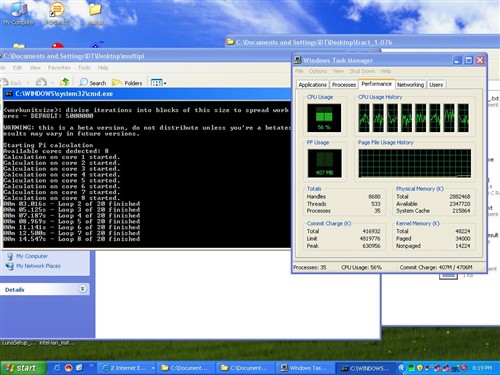Click Commit Charge 407M status entry

pyautogui.click(x=436, y=267)
